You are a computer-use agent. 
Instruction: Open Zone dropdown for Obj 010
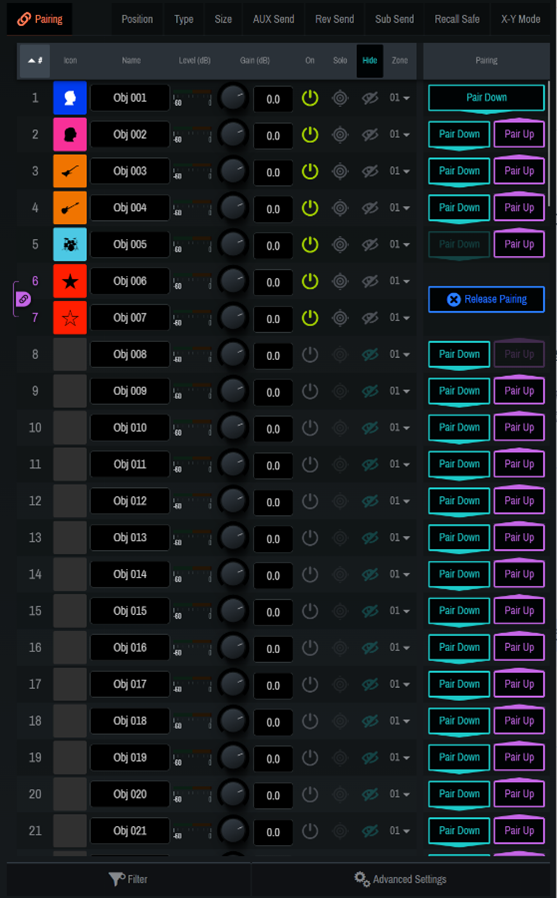point(400,428)
